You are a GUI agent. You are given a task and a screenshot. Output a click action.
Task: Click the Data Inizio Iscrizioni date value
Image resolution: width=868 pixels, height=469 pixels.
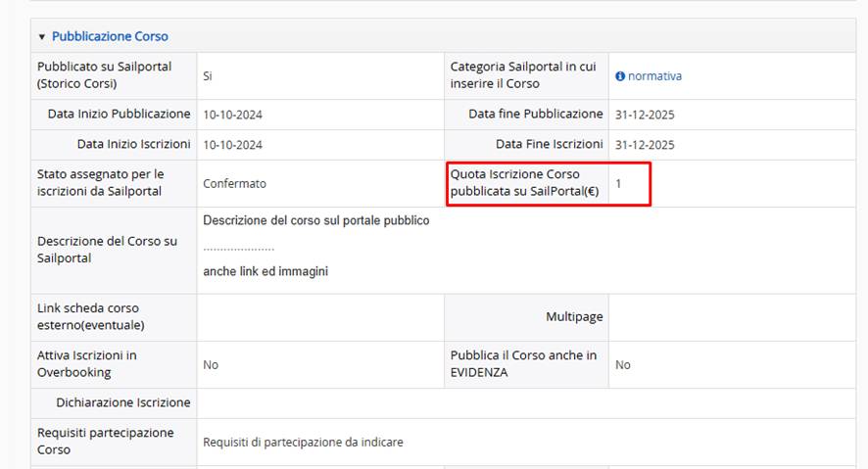(x=232, y=145)
